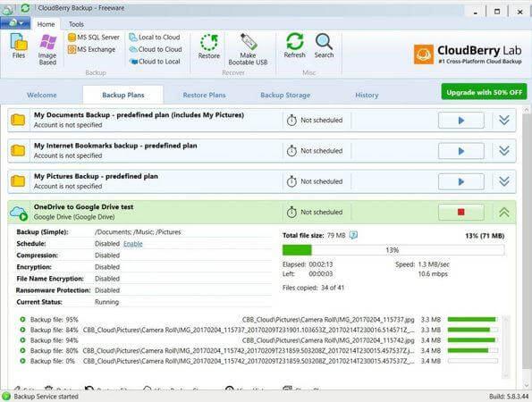
Task: Click the Backup file: 94% row label
Action: click(55, 340)
